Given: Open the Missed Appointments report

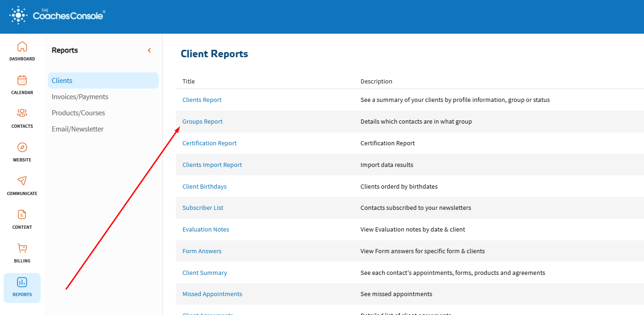Looking at the screenshot, I should pos(212,294).
